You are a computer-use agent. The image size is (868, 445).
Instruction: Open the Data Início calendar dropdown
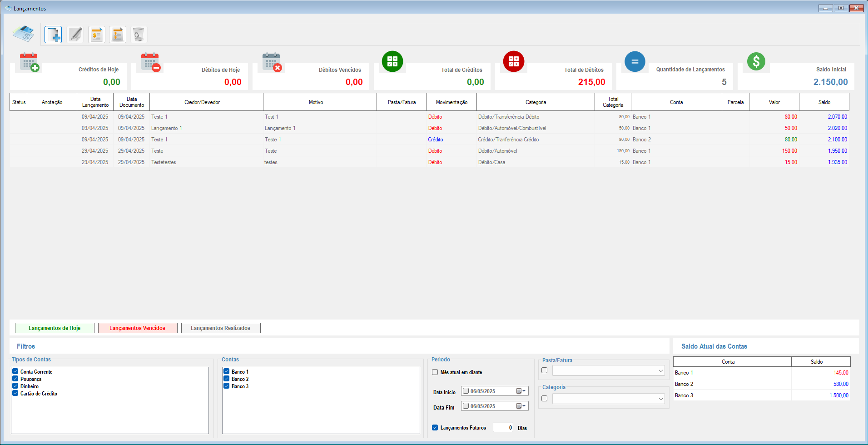click(521, 391)
